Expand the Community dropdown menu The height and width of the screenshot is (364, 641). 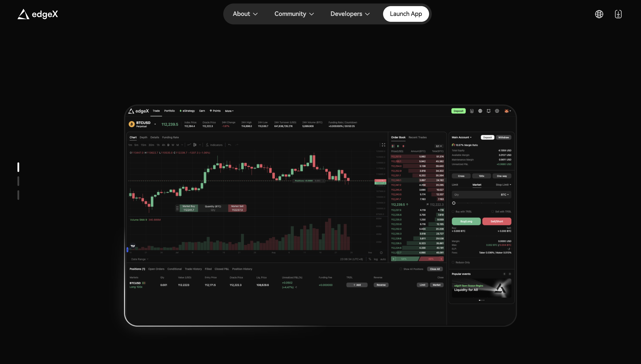pyautogui.click(x=294, y=14)
